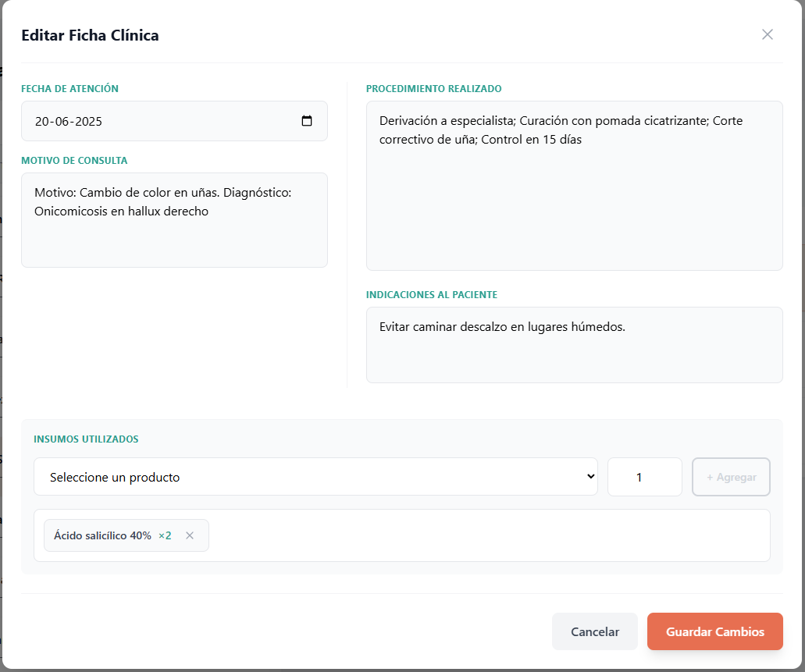
Task: Remove the Ácido salicílico 40% chip
Action: (190, 535)
